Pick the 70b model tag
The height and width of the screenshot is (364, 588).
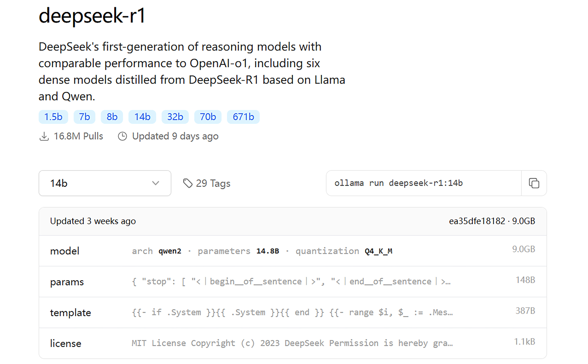pyautogui.click(x=208, y=117)
